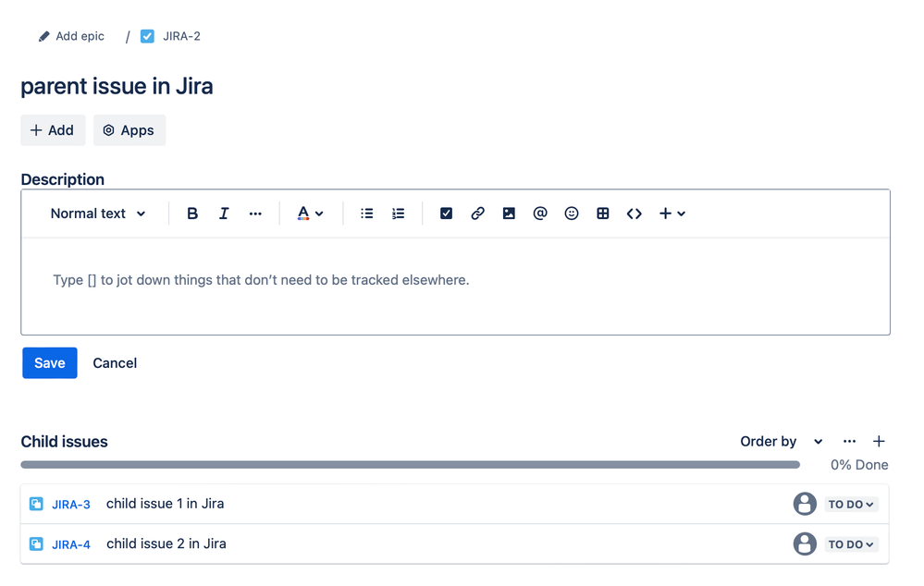The width and height of the screenshot is (924, 586).
Task: Open the Normal text style dropdown
Action: point(98,214)
